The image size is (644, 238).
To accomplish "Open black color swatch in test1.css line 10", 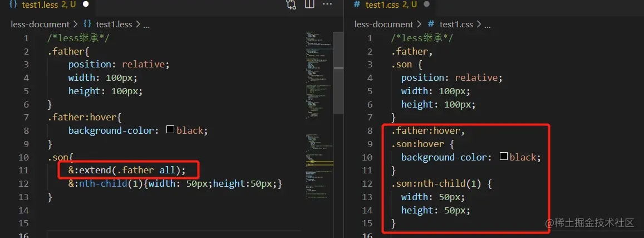I will 504,157.
